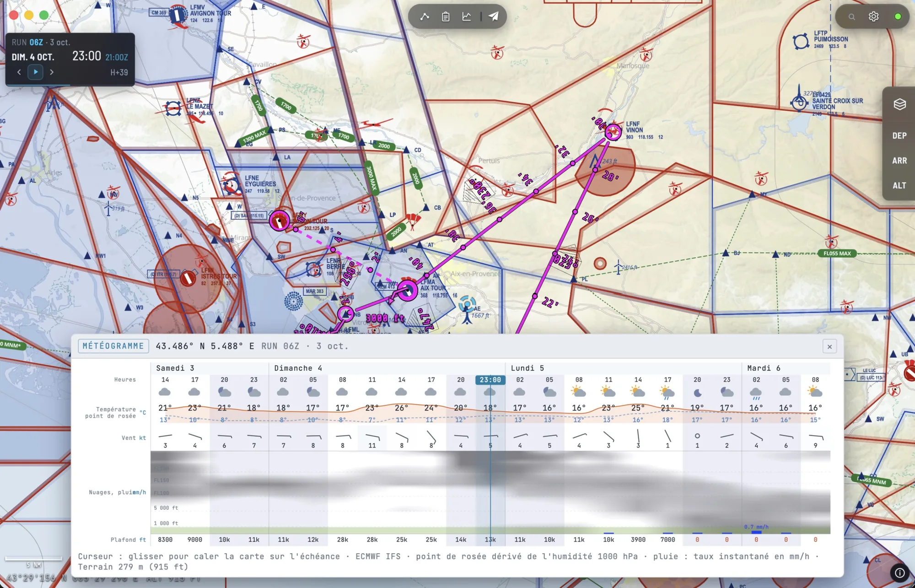Click the Lundi 5 day header
This screenshot has width=915, height=588.
tap(527, 368)
